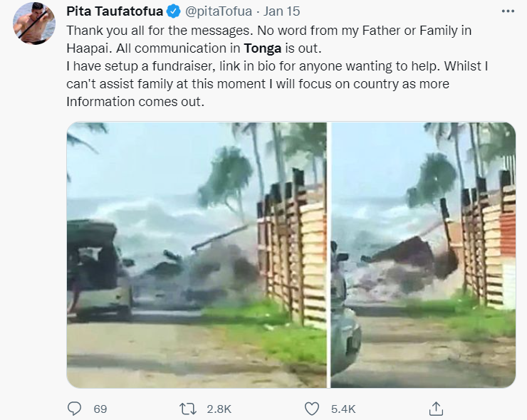Click the Pita Taufatofua display name

[115, 11]
